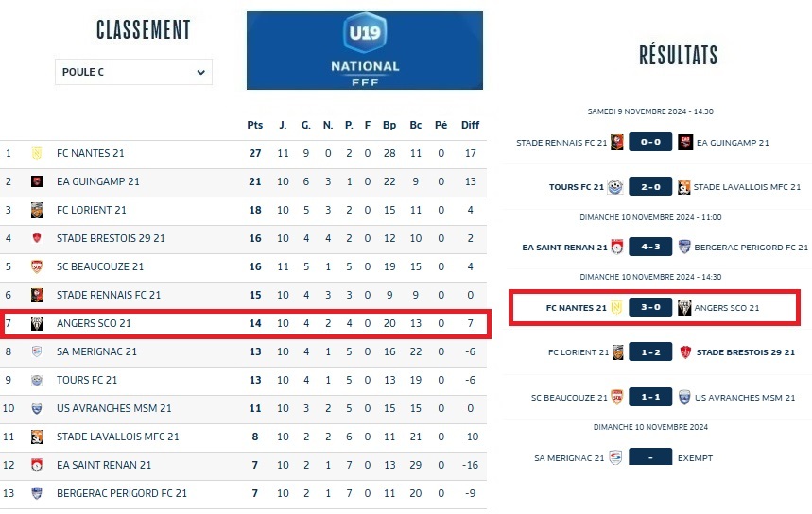Click the EA Saint Renan crest in results
Viewport: 812px width, 514px height.
click(616, 248)
